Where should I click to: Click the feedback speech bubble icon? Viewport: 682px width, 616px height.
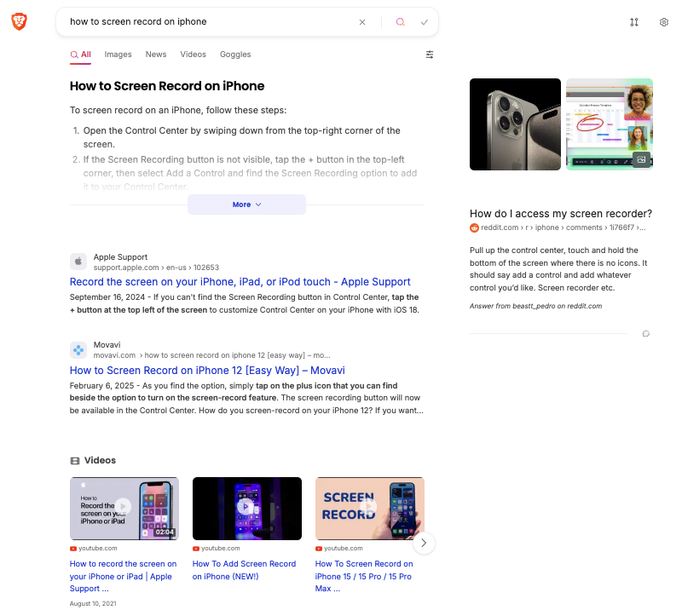coord(645,334)
